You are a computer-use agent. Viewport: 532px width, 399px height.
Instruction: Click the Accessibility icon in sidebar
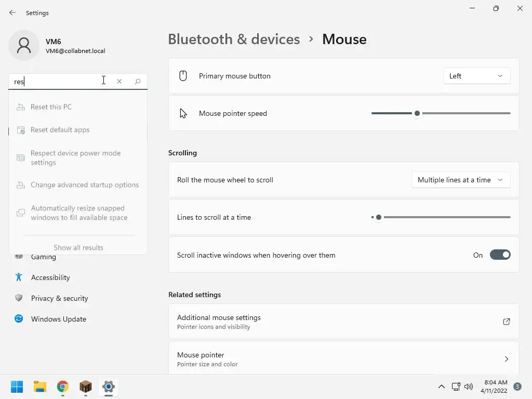pos(19,277)
